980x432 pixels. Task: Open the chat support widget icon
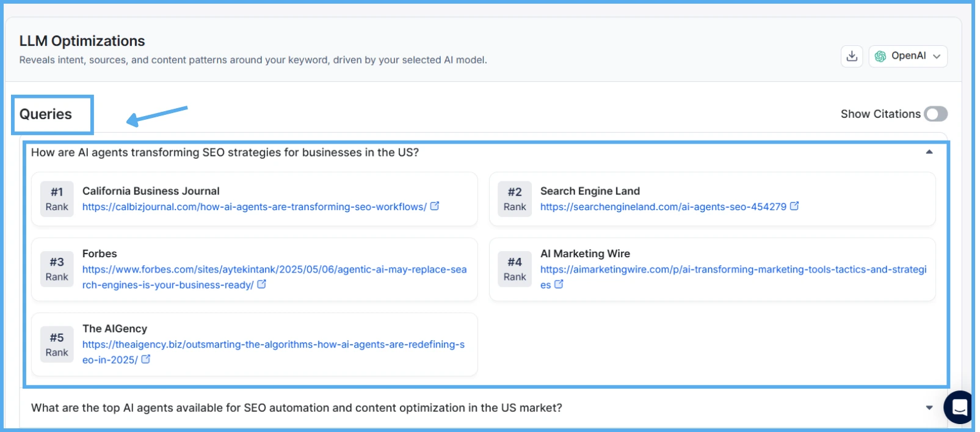pos(960,407)
